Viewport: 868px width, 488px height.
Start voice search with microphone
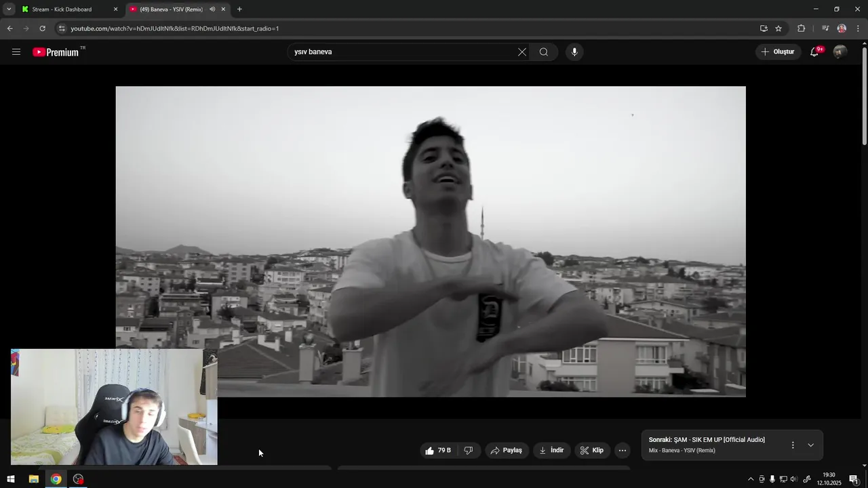click(x=574, y=52)
